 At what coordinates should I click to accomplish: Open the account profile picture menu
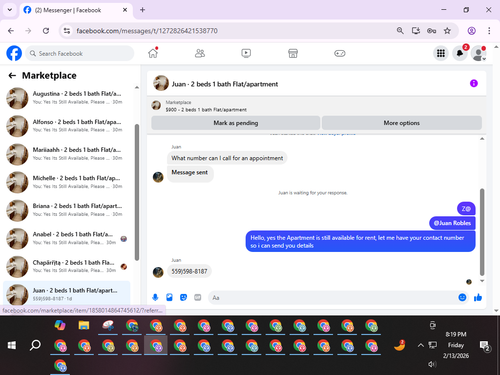pos(479,53)
